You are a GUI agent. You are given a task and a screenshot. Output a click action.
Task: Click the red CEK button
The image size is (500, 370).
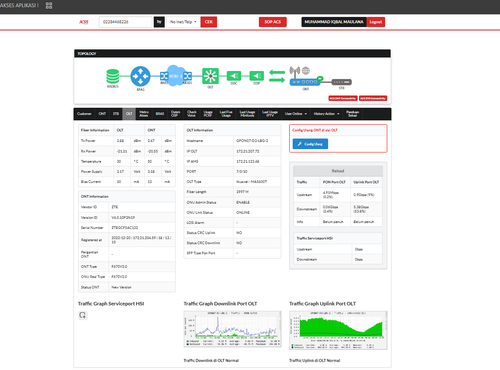click(209, 22)
